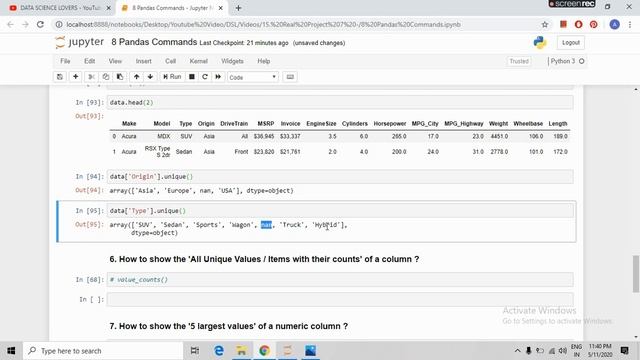Image resolution: width=640 pixels, height=360 pixels.
Task: Paste cells below icon
Action: [x=120, y=77]
